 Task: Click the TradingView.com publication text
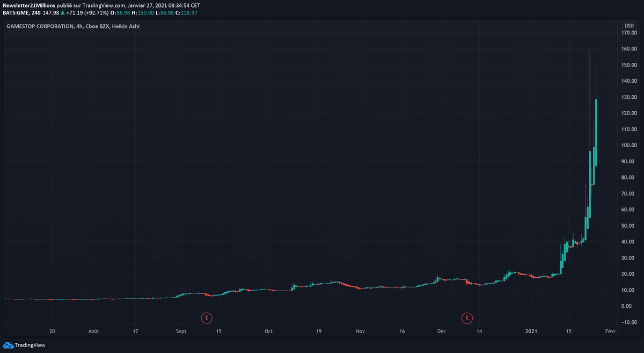coord(105,5)
